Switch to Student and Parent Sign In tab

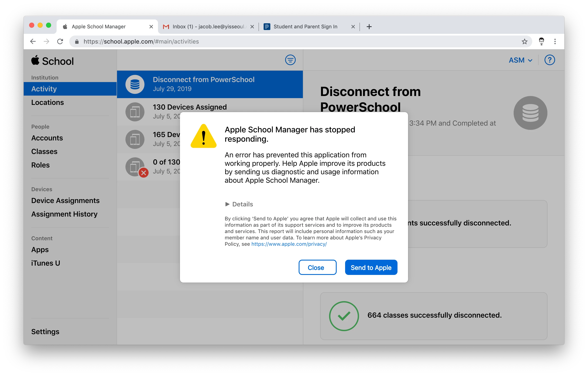click(305, 27)
